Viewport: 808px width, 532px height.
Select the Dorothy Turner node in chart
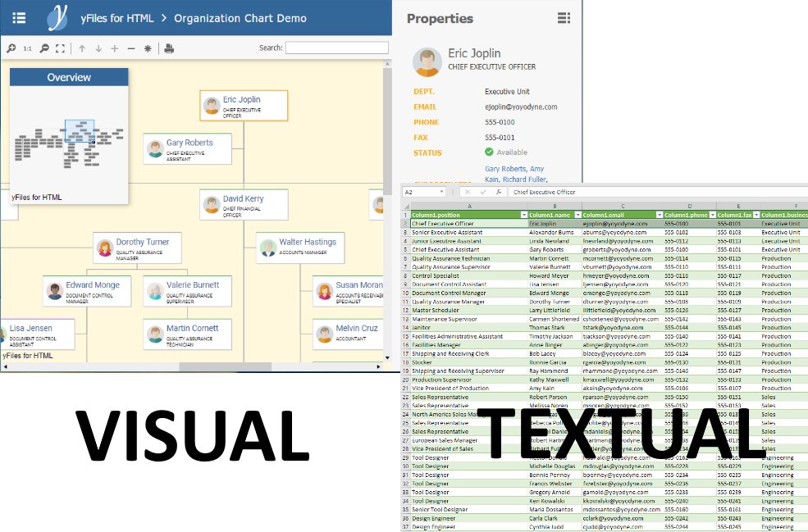(137, 248)
